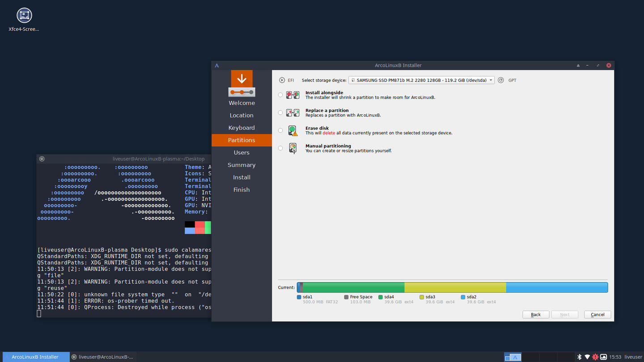Select Erase disk option
Viewport: 644px width, 362px height.
tap(280, 130)
